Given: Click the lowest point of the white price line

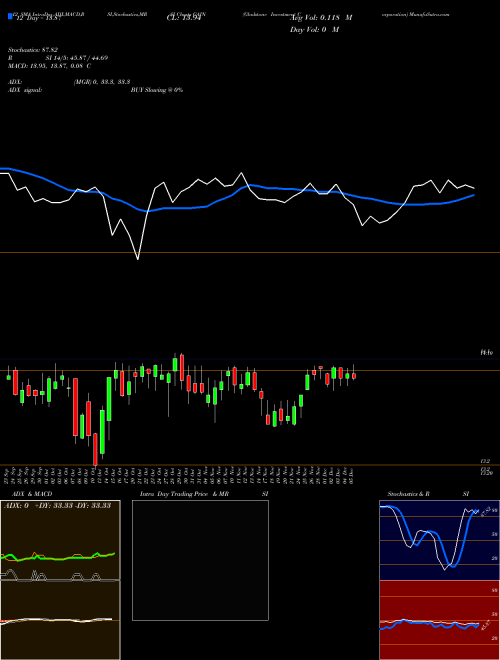Looking at the screenshot, I should pos(138,259).
